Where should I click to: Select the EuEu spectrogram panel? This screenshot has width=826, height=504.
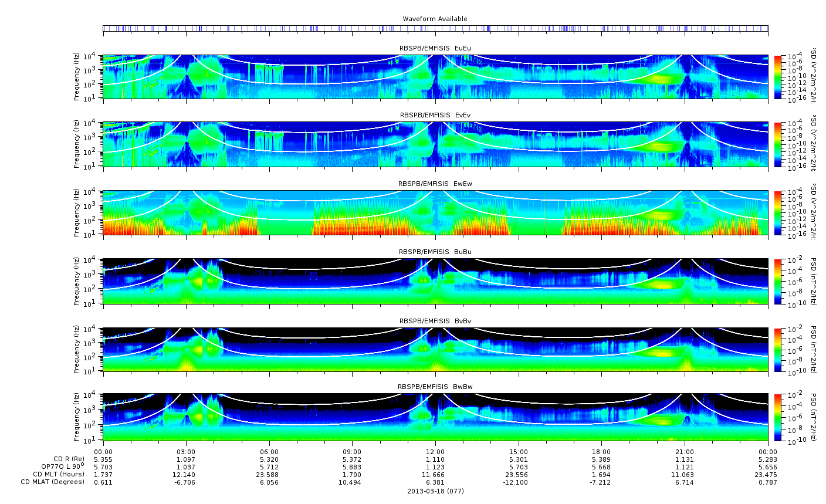[435, 77]
